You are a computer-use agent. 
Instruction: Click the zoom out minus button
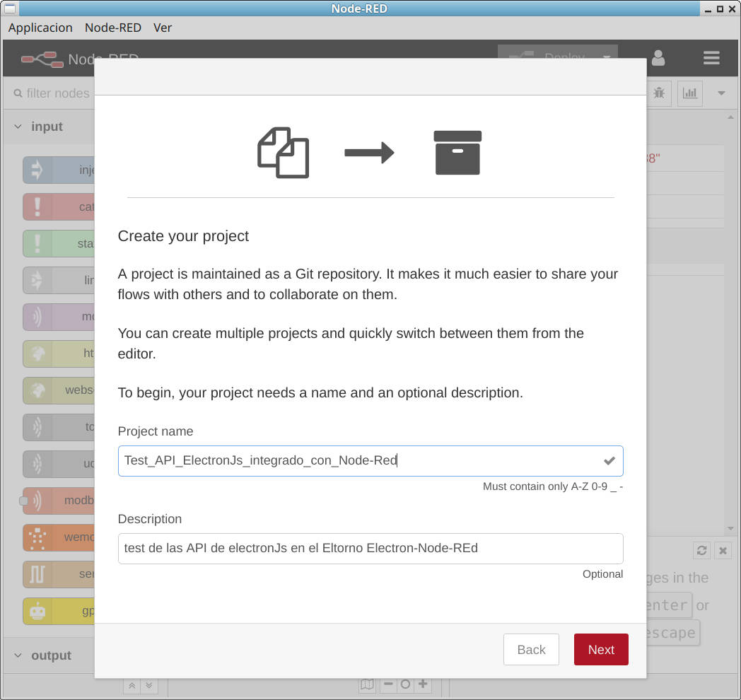[388, 684]
